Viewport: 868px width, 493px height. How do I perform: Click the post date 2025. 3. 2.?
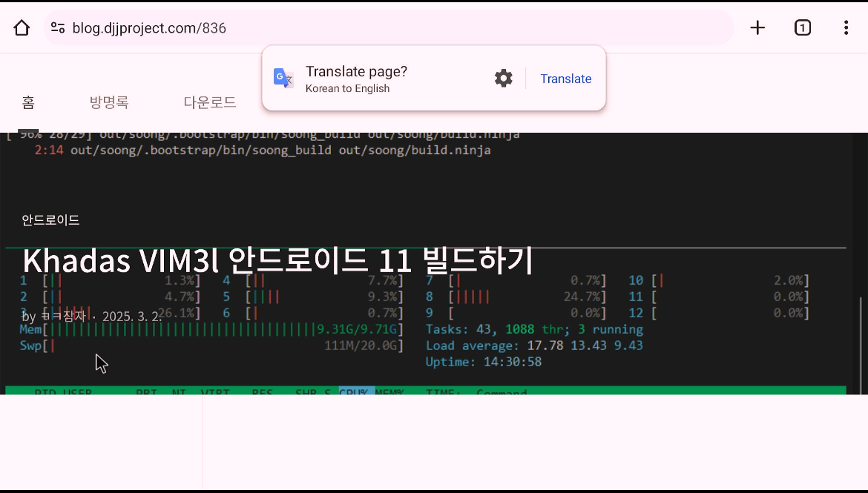pyautogui.click(x=132, y=317)
